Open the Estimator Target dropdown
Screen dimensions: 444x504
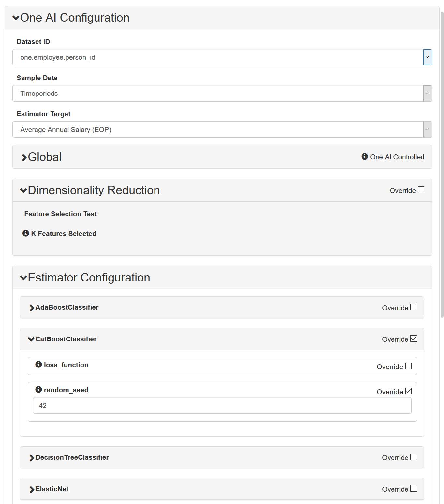pyautogui.click(x=427, y=130)
